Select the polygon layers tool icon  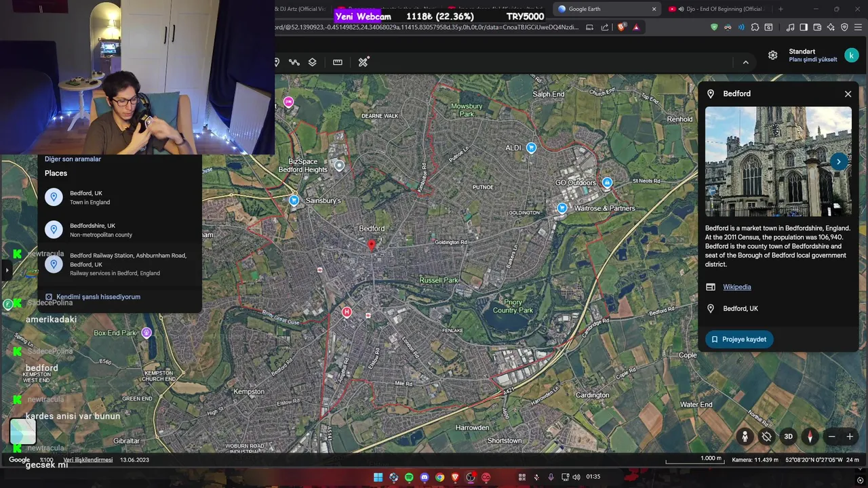[312, 62]
